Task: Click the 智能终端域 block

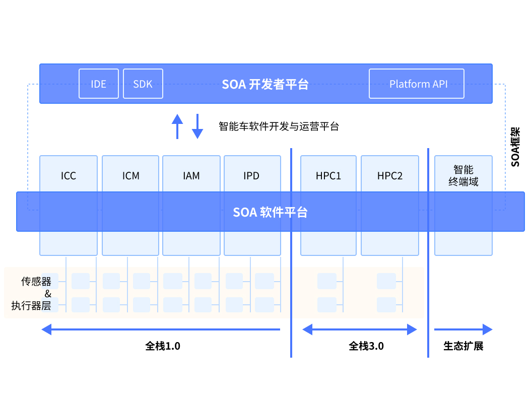Action: (x=463, y=205)
